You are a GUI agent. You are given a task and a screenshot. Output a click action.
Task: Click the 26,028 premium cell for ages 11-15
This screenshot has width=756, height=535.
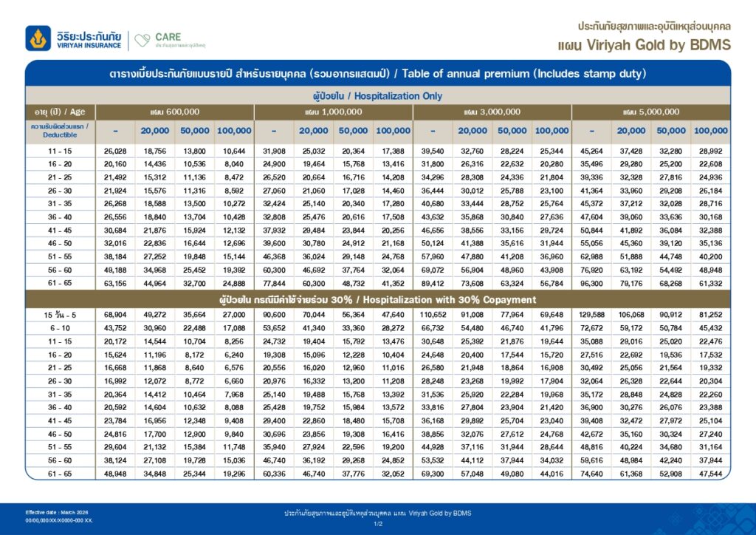115,151
